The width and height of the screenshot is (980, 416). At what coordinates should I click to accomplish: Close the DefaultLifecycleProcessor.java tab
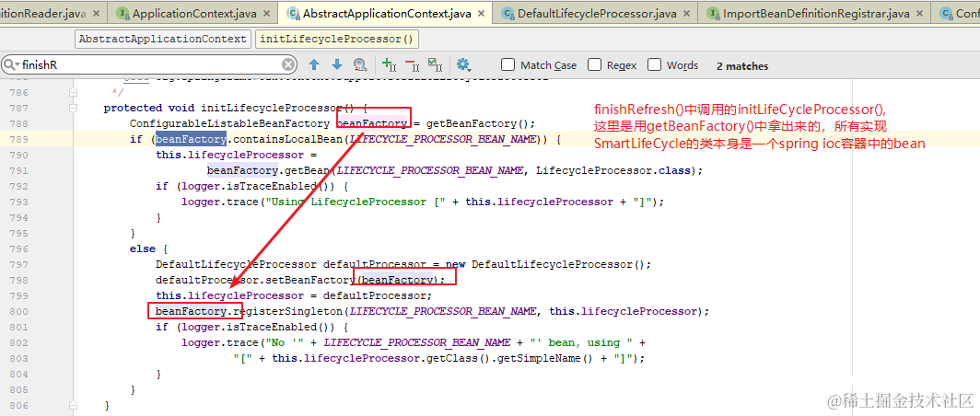click(x=685, y=14)
